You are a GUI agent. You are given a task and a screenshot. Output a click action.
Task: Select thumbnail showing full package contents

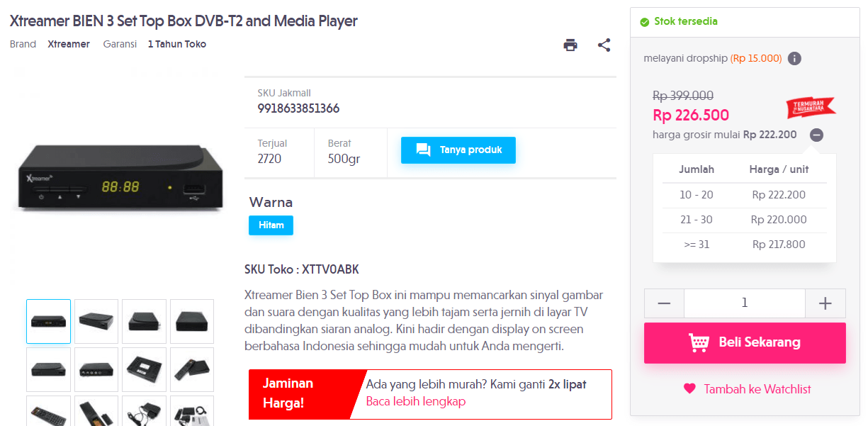191,411
